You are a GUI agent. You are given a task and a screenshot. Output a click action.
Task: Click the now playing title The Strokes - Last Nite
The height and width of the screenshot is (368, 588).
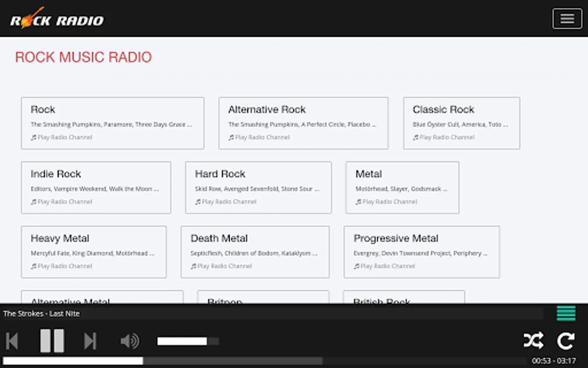(x=42, y=314)
